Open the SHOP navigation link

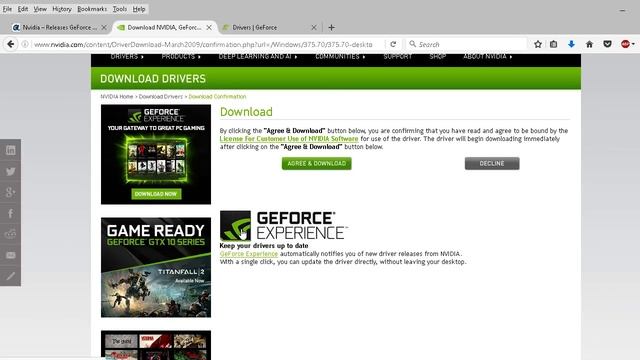(x=438, y=57)
